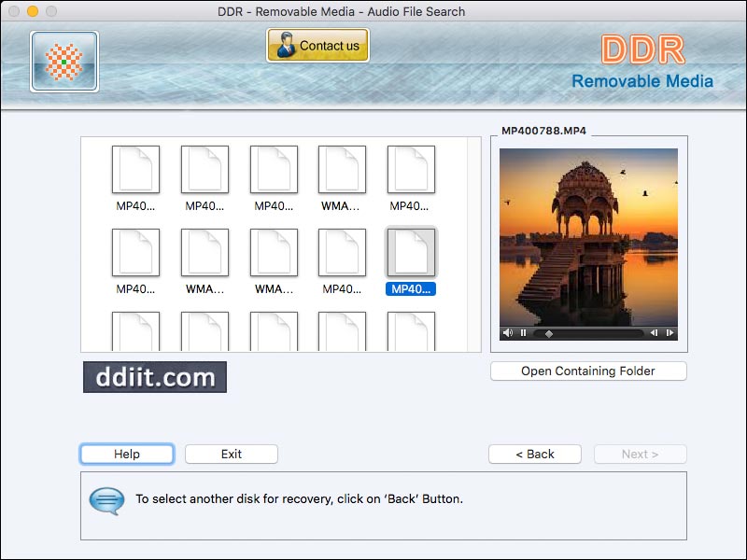Go back to disk selection
This screenshot has height=560, width=747.
tap(534, 454)
